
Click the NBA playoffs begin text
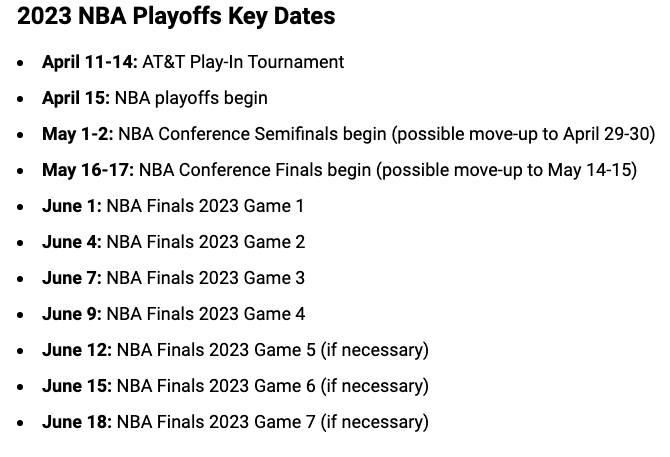click(191, 98)
